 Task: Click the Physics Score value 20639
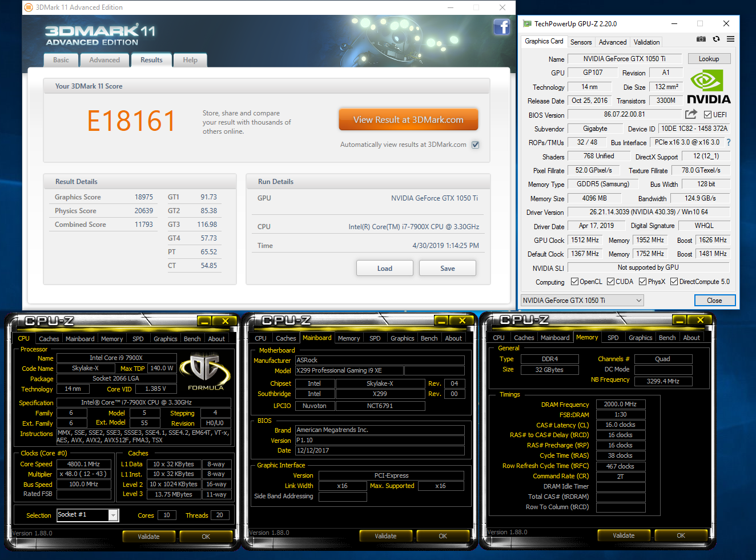(x=144, y=211)
